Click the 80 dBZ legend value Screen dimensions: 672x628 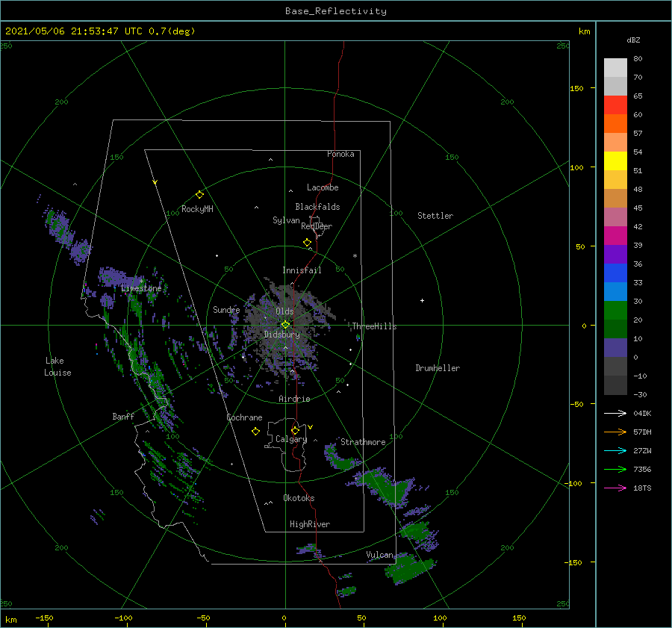pos(638,58)
